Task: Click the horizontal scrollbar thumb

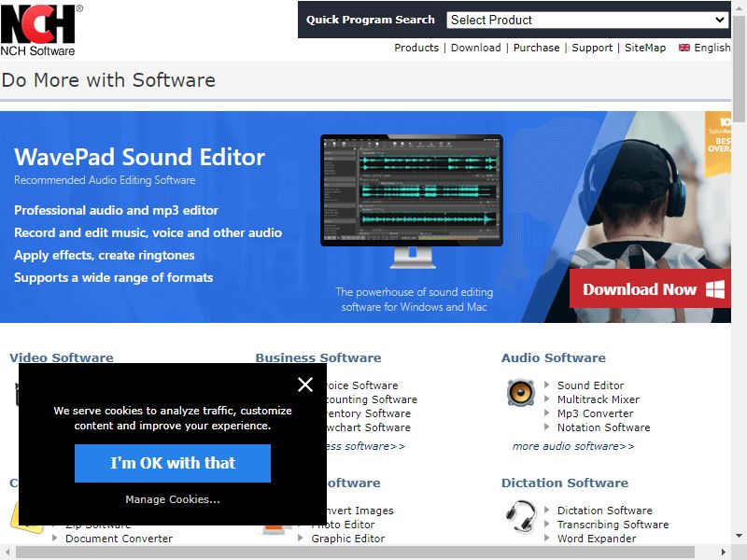Action: [x=355, y=552]
